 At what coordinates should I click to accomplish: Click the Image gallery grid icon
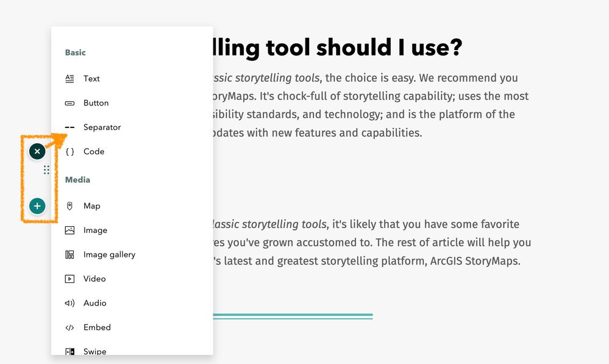tap(69, 255)
